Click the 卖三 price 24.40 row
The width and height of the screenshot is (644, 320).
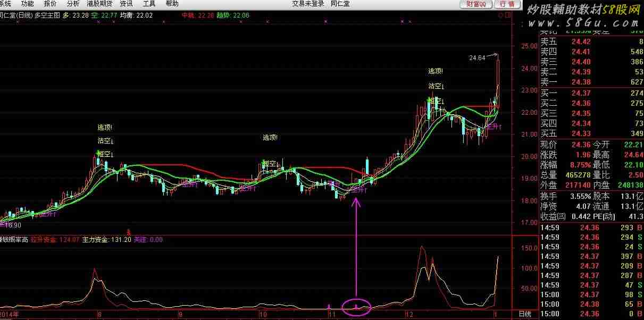coord(591,62)
